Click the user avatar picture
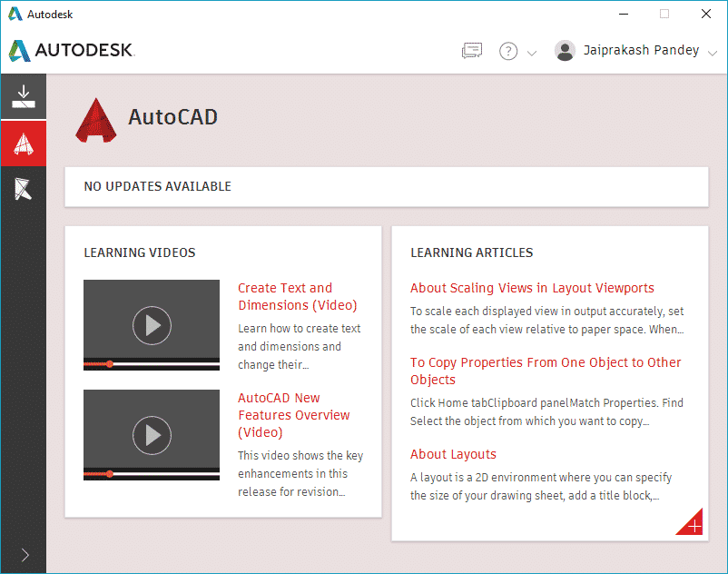Screen dimensions: 728x574 coord(565,51)
